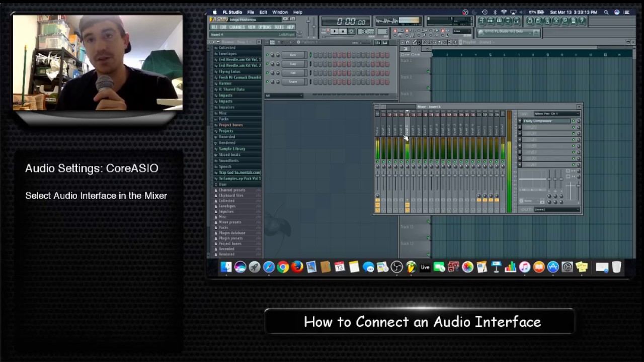Click the tempo display reading 130
644x362 pixels.
[x=366, y=32]
